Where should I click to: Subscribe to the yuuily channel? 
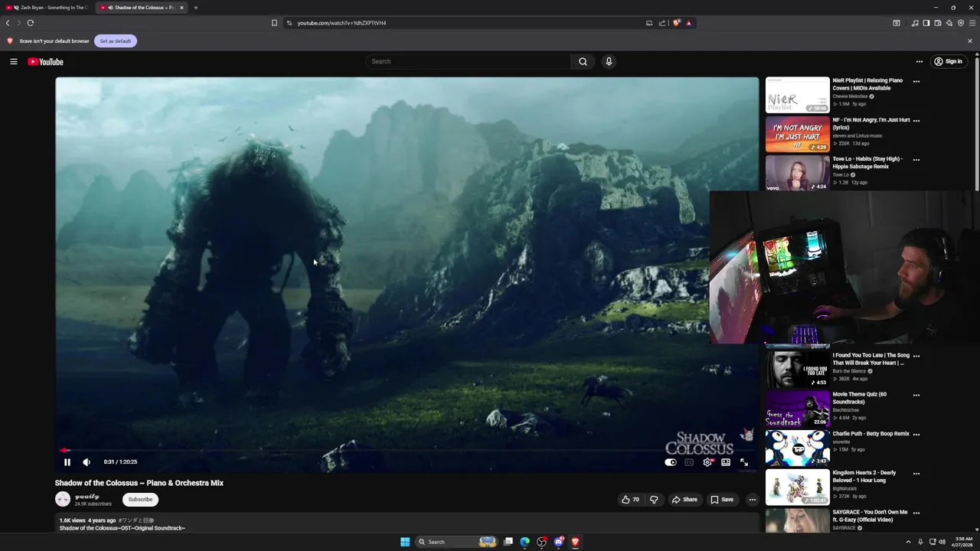click(x=140, y=500)
